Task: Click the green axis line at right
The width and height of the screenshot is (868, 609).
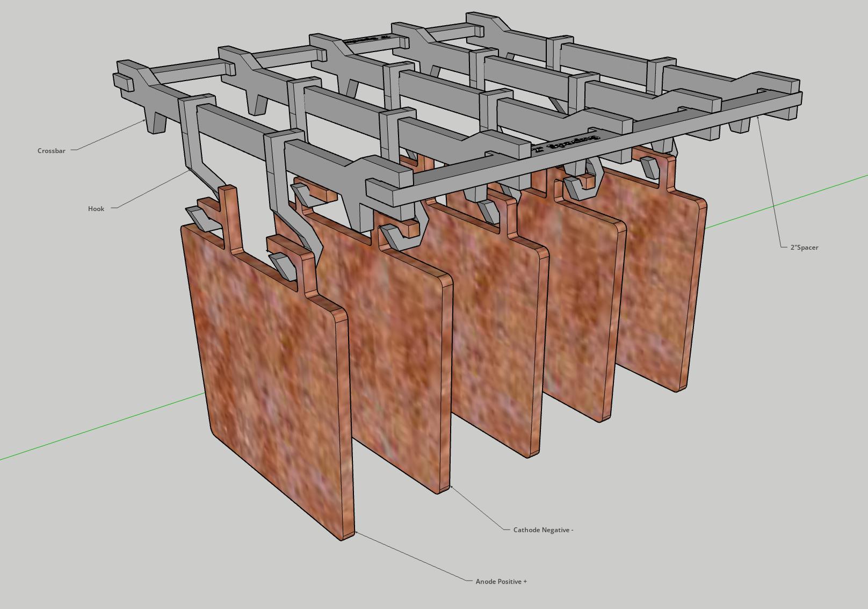Action: pos(787,201)
